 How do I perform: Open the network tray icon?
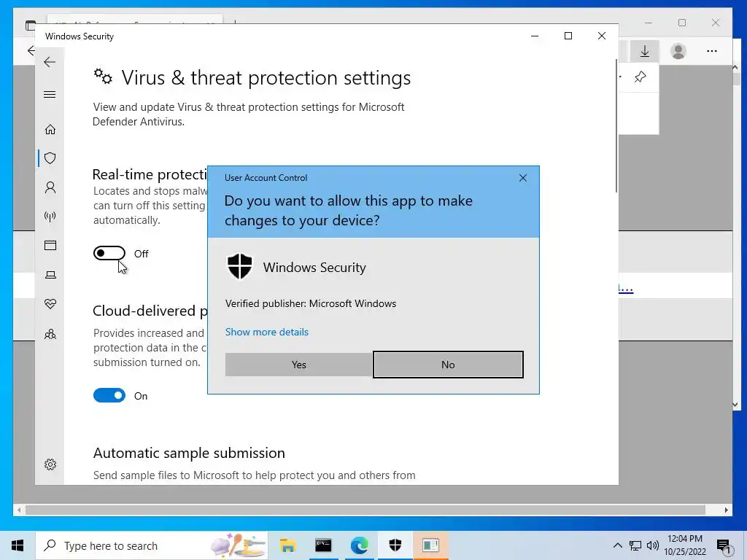pyautogui.click(x=635, y=545)
